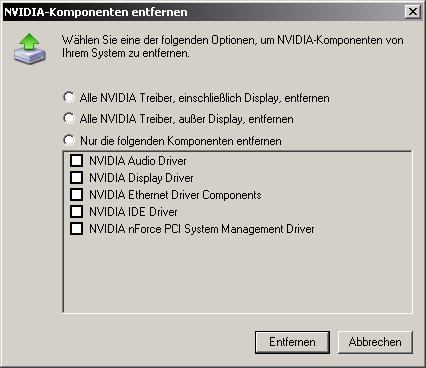Click the 'NVIDIA Display Driver' text label
The image size is (426, 368).
point(141,178)
